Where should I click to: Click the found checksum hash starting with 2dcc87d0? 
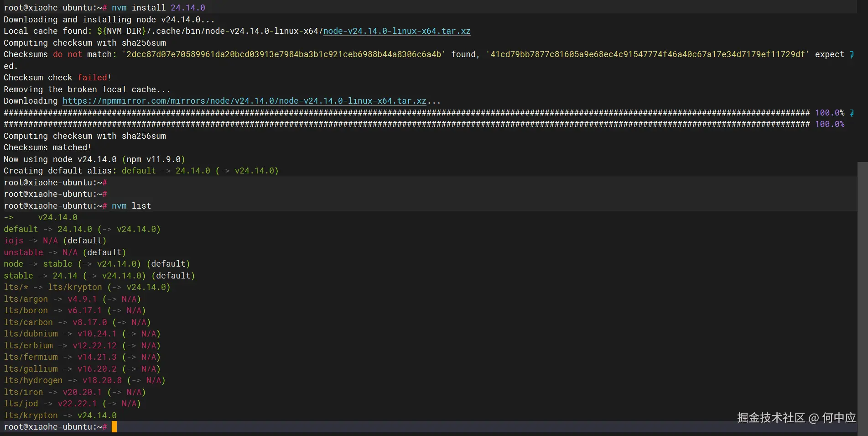point(284,54)
